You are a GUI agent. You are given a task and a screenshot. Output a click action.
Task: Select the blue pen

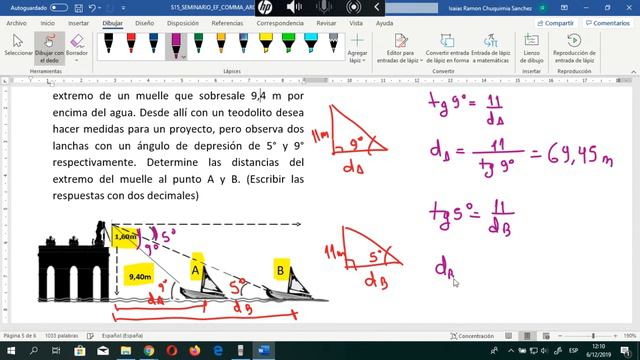pyautogui.click(x=153, y=44)
